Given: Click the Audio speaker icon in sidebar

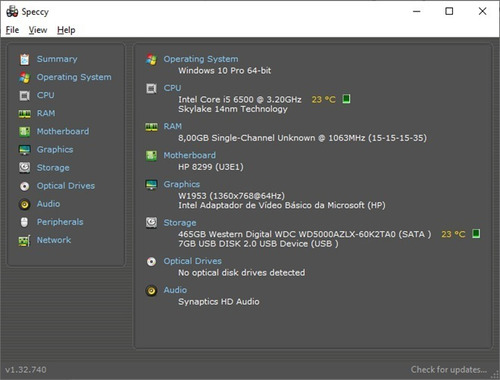Looking at the screenshot, I should point(24,204).
